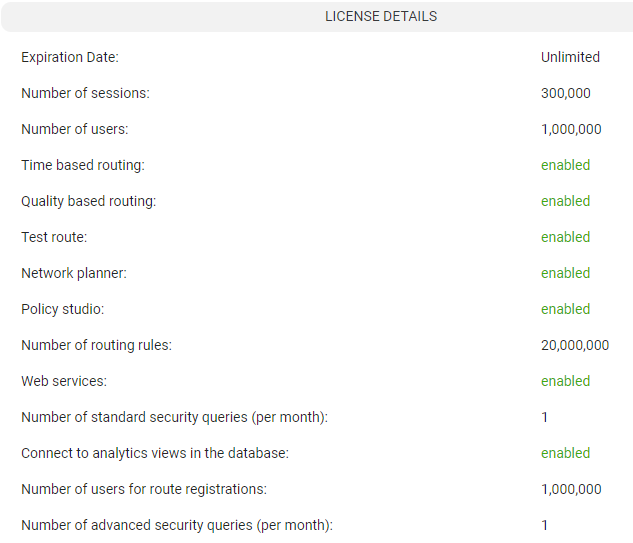Click the standard security queries value 1
This screenshot has height=543, width=633.
tap(545, 417)
